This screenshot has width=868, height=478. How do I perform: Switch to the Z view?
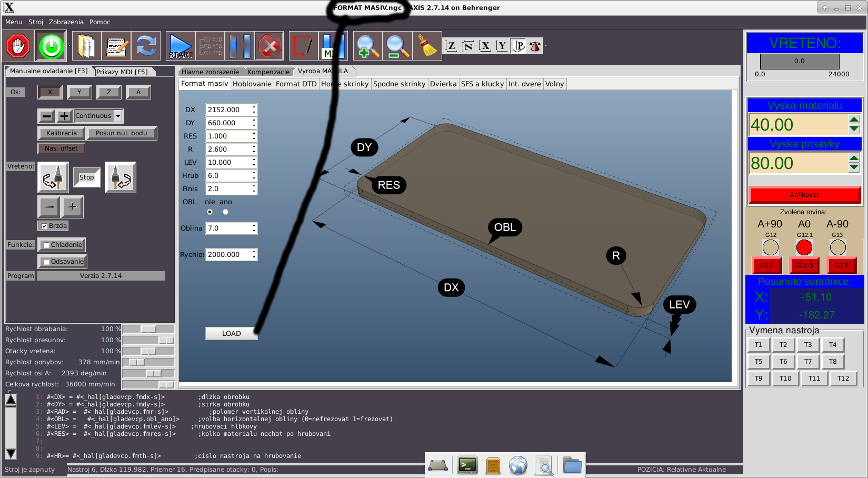[451, 46]
